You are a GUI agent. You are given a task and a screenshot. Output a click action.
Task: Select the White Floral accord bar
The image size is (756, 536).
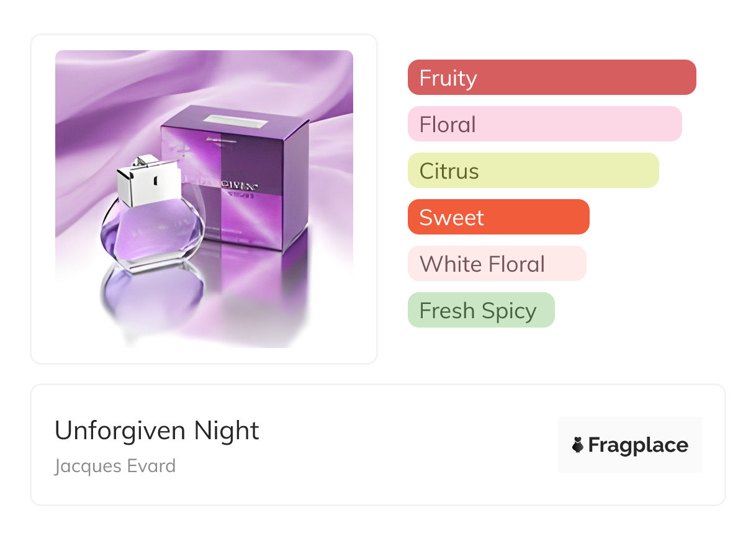(497, 264)
